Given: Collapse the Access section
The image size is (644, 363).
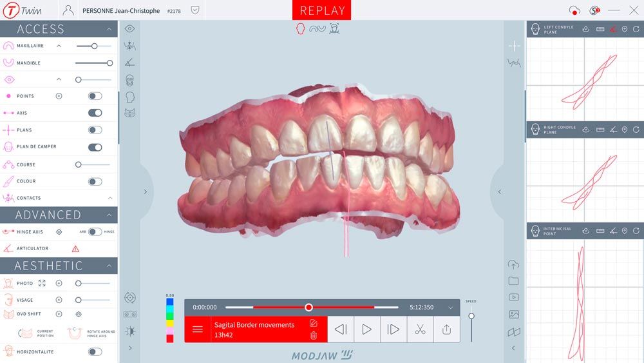Looking at the screenshot, I should pos(109,29).
